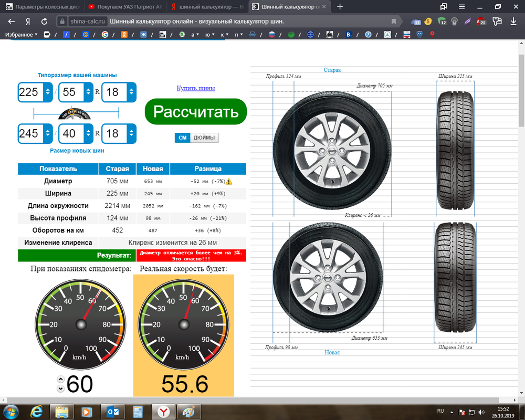This screenshot has width=525, height=420.
Task: Go back with the browser back arrow
Action: point(12,22)
